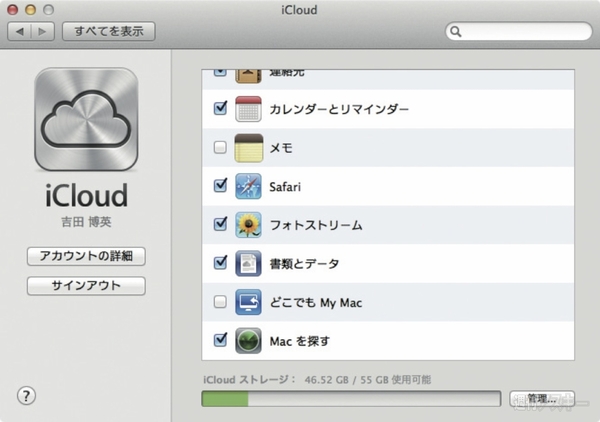Go back with the left arrow button

[20, 31]
